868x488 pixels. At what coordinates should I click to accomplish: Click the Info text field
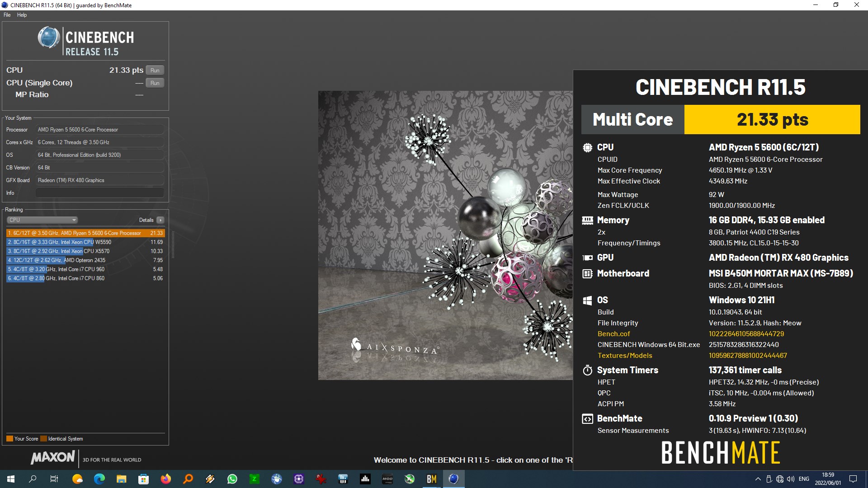click(99, 193)
